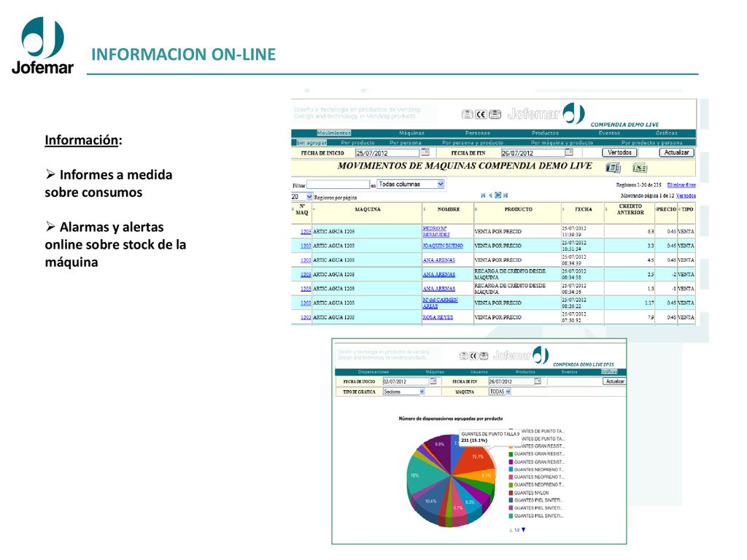The width and height of the screenshot is (747, 560).
Task: Click the 02/07/2012 start date field
Action: pyautogui.click(x=406, y=381)
